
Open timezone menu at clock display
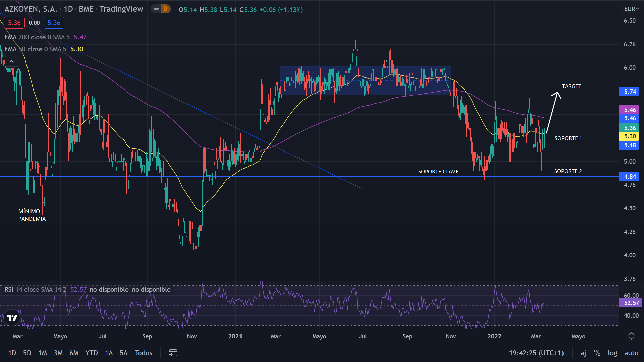[536, 353]
